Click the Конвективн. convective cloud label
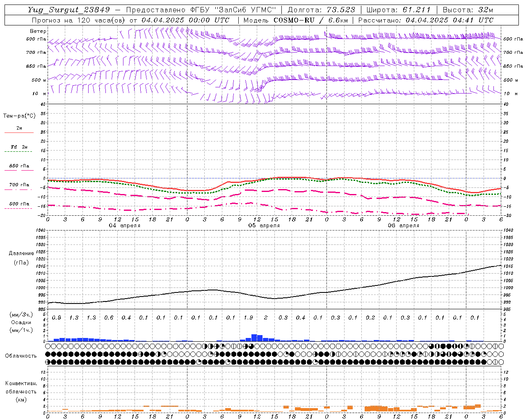Screen dimensions: 525x420 pos(21,383)
